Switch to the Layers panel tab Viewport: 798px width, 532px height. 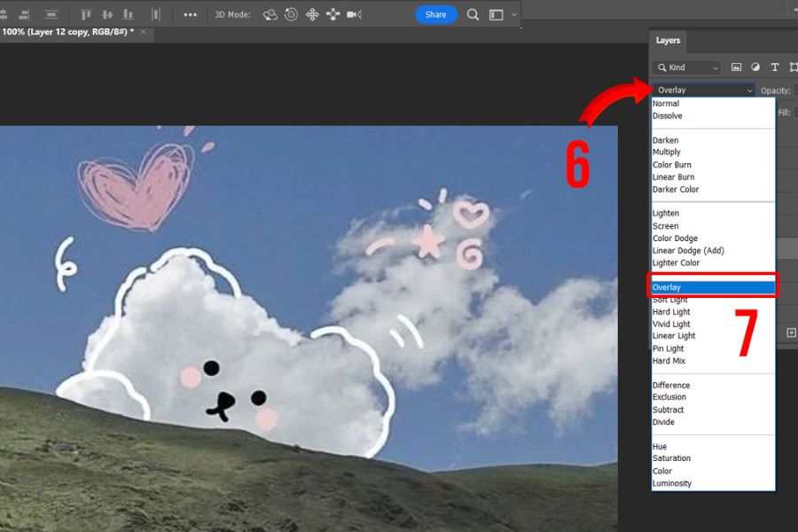[668, 41]
